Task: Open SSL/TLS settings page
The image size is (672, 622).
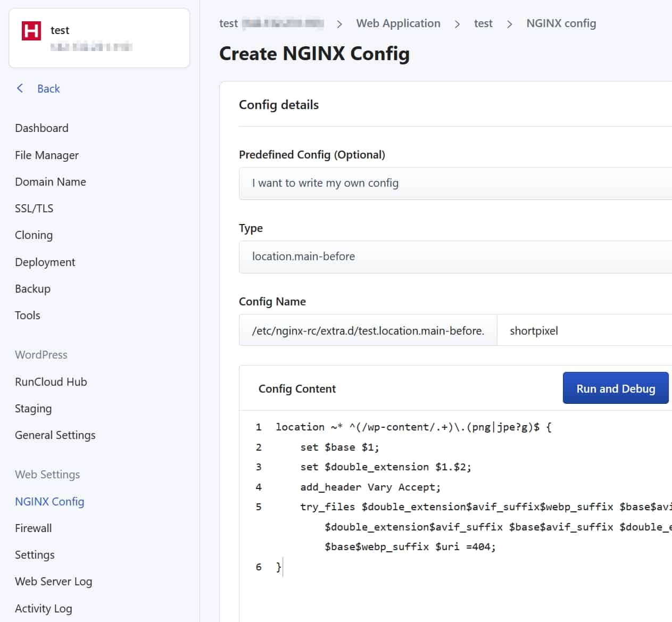Action: pyautogui.click(x=34, y=209)
